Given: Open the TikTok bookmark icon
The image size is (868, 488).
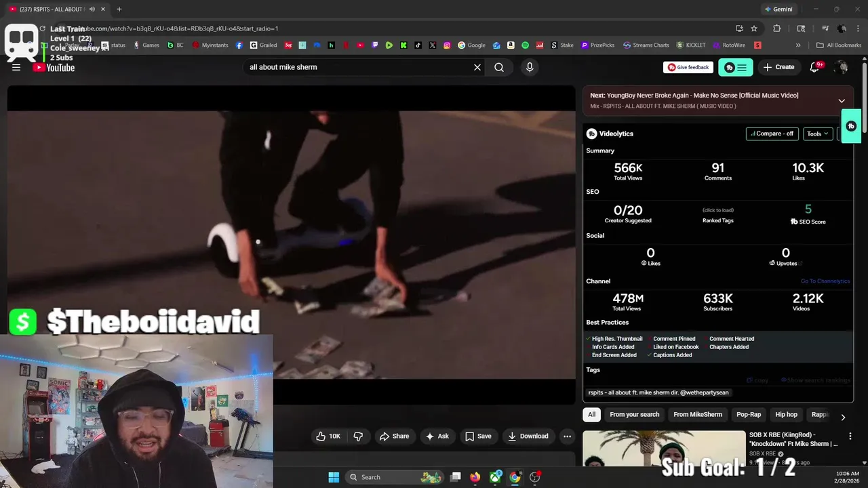Looking at the screenshot, I should [x=418, y=45].
